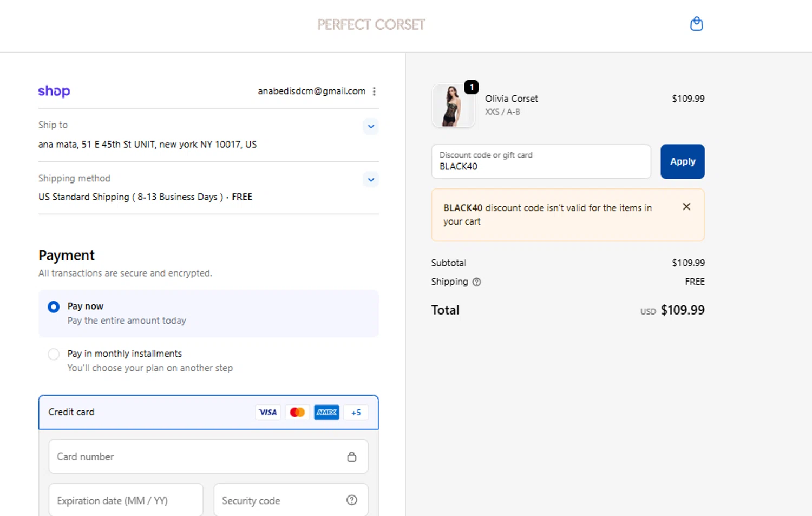Click the Payment heading

[x=67, y=256]
